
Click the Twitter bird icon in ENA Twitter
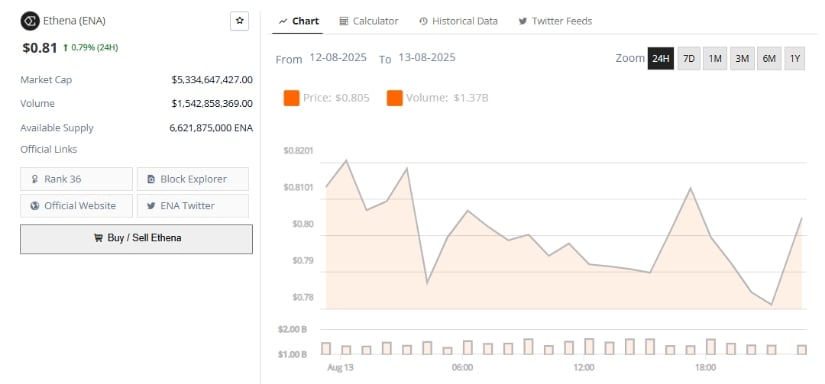(151, 206)
